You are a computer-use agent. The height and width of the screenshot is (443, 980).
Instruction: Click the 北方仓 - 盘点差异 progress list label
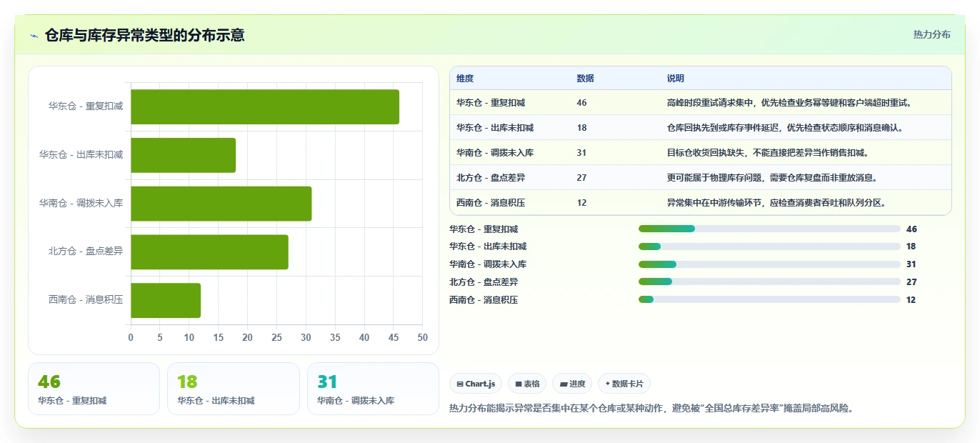484,282
